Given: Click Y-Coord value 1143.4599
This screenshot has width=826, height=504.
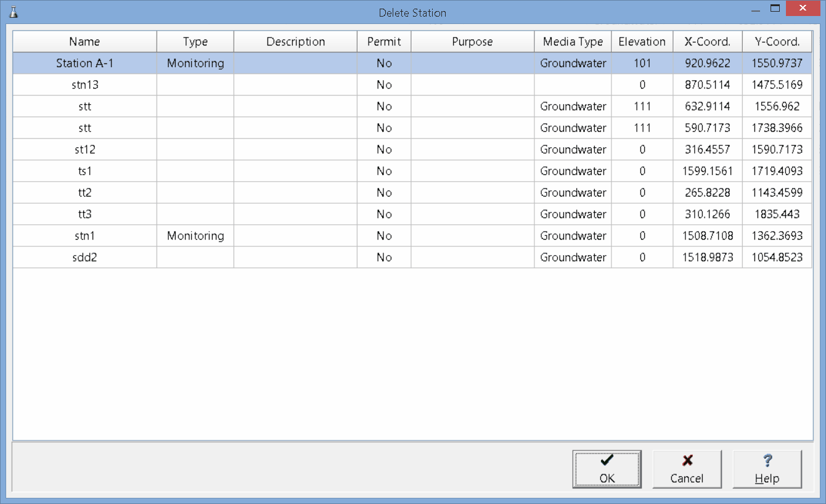Looking at the screenshot, I should pyautogui.click(x=777, y=193).
